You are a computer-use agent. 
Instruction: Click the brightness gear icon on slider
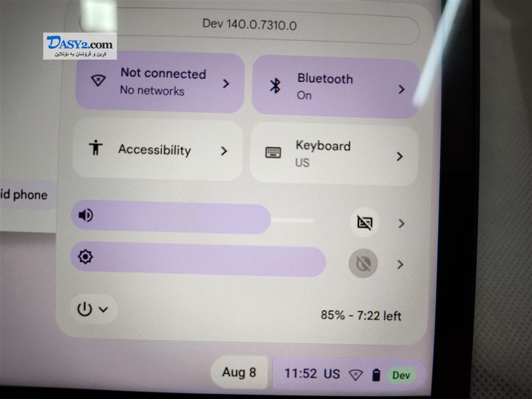click(85, 256)
